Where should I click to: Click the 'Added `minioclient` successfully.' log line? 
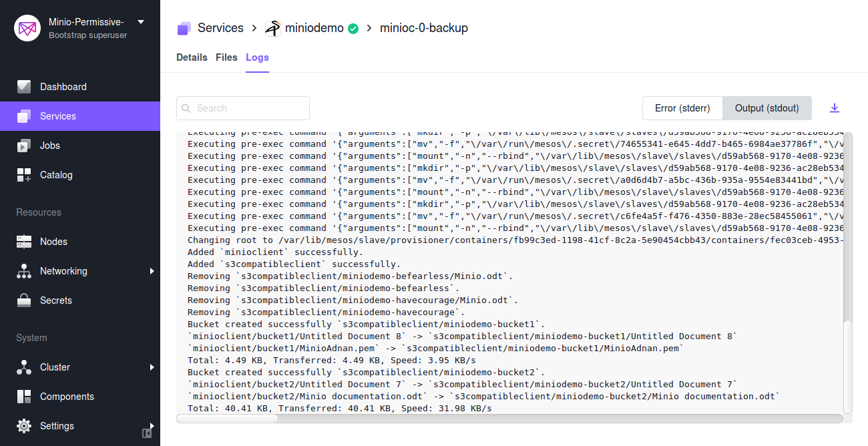click(x=275, y=252)
